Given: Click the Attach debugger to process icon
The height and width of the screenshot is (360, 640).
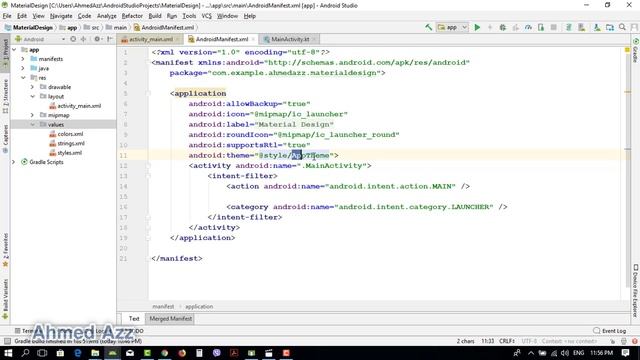Looking at the screenshot, I should tap(541, 27).
